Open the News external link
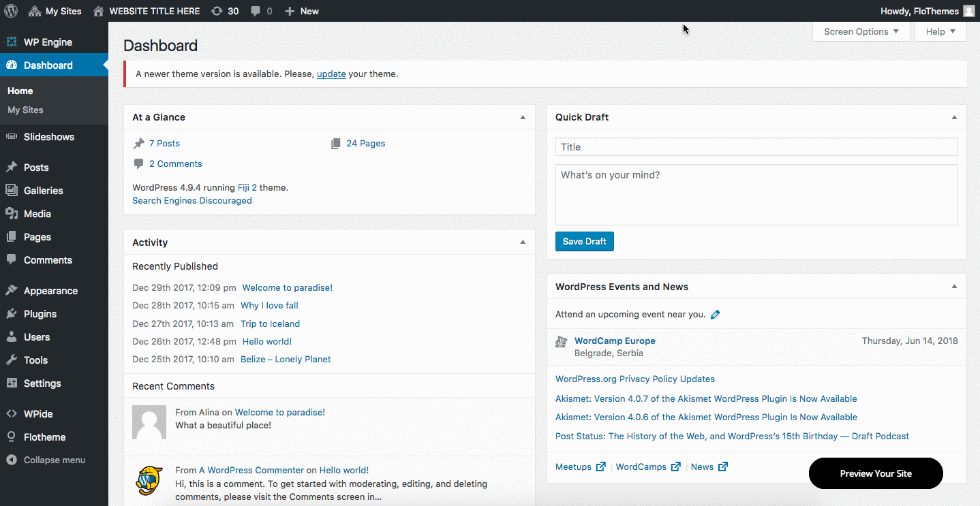 point(709,467)
